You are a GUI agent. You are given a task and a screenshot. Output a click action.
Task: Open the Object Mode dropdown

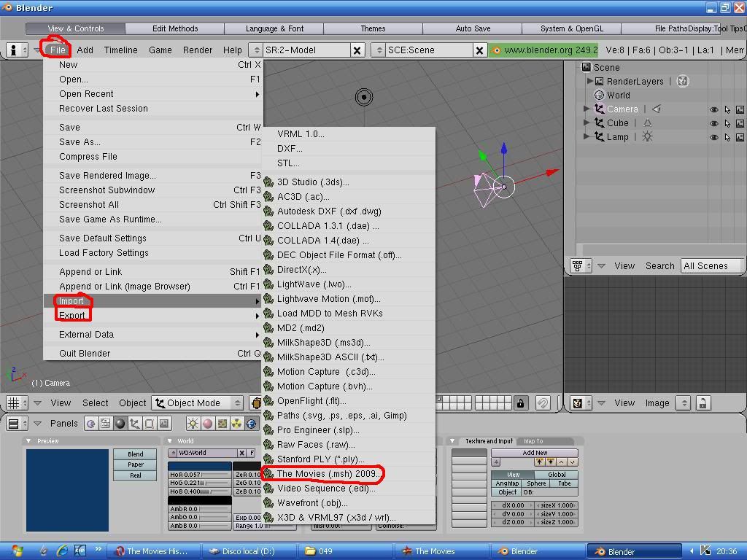(x=198, y=402)
